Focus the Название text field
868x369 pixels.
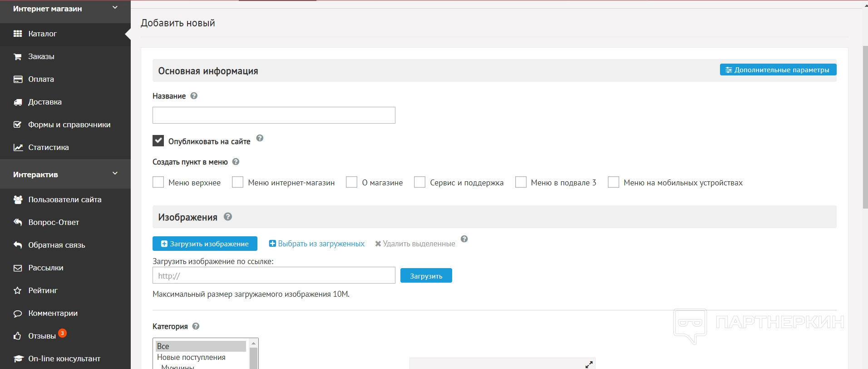click(x=274, y=115)
